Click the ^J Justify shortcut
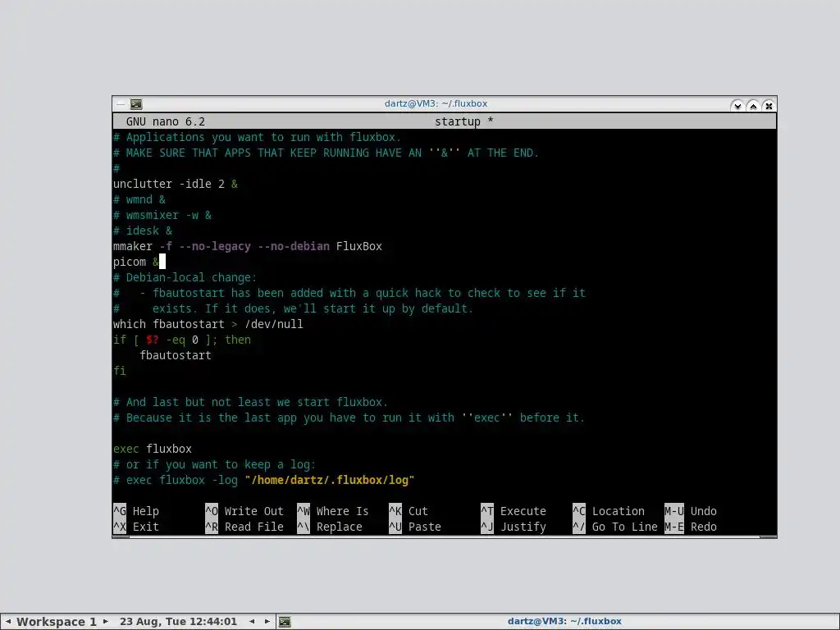Screen dimensions: 840x630 click(514, 527)
